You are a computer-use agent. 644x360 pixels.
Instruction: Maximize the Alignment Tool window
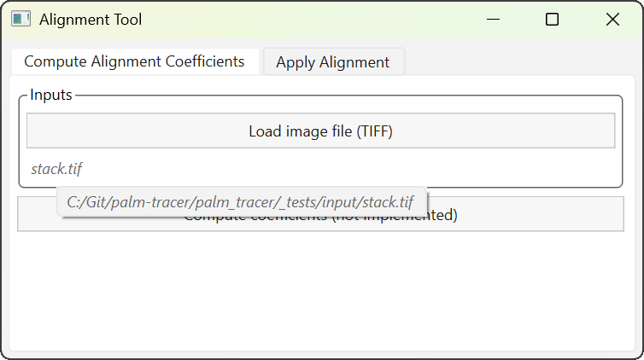[x=552, y=19]
